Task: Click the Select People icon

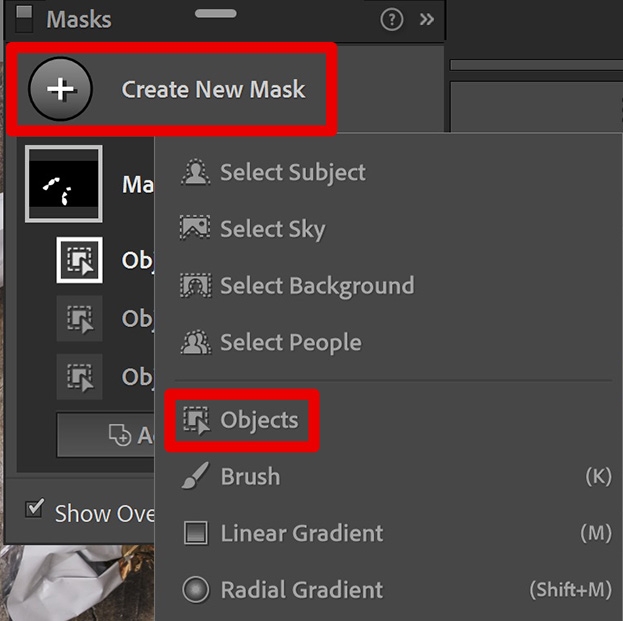Action: click(x=195, y=342)
